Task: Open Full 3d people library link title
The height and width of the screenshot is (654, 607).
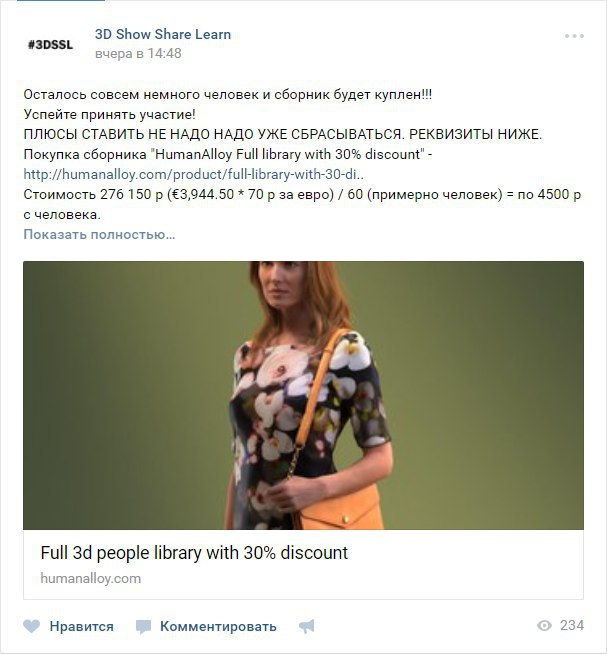Action: coord(194,553)
